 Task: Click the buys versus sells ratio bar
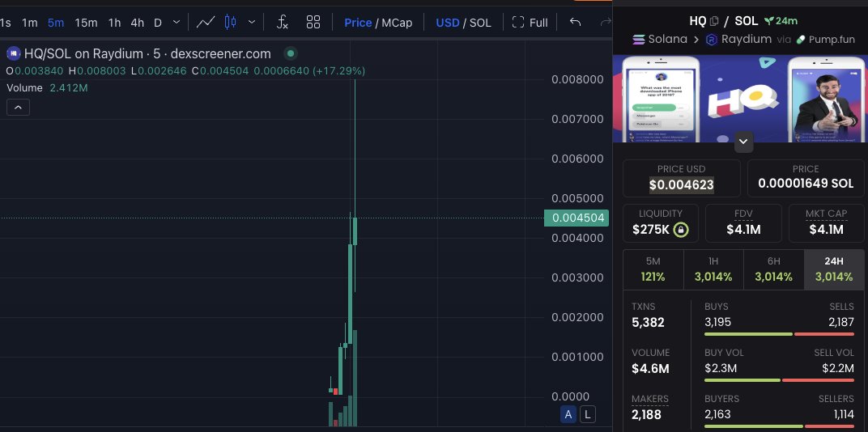(x=780, y=334)
